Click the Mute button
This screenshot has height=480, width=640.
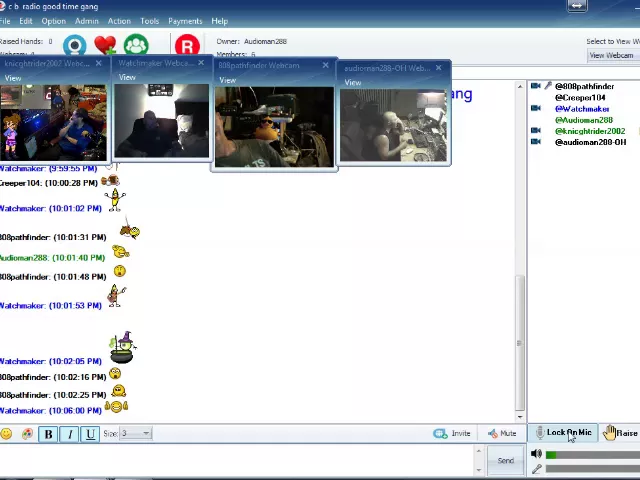click(x=502, y=433)
